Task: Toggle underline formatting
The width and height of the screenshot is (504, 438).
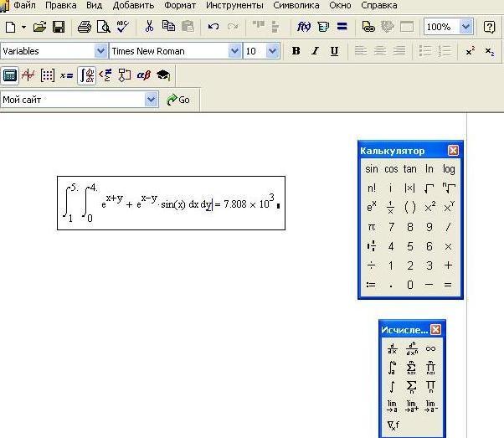Action: (334, 51)
